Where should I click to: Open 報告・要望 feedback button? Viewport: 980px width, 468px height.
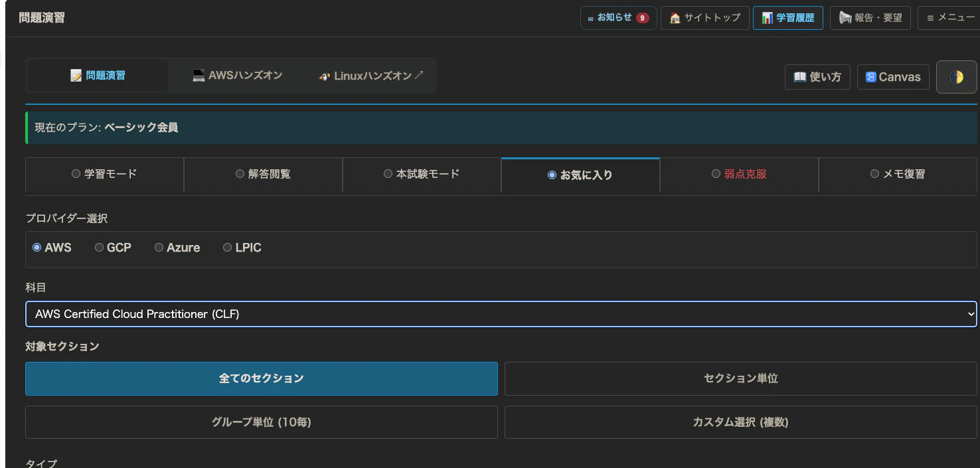click(870, 18)
